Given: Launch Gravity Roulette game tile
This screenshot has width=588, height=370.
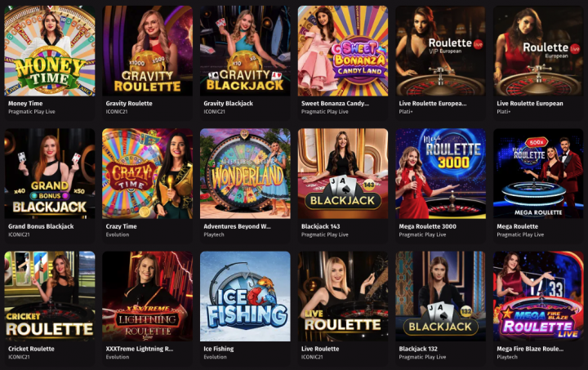Looking at the screenshot, I should [147, 51].
